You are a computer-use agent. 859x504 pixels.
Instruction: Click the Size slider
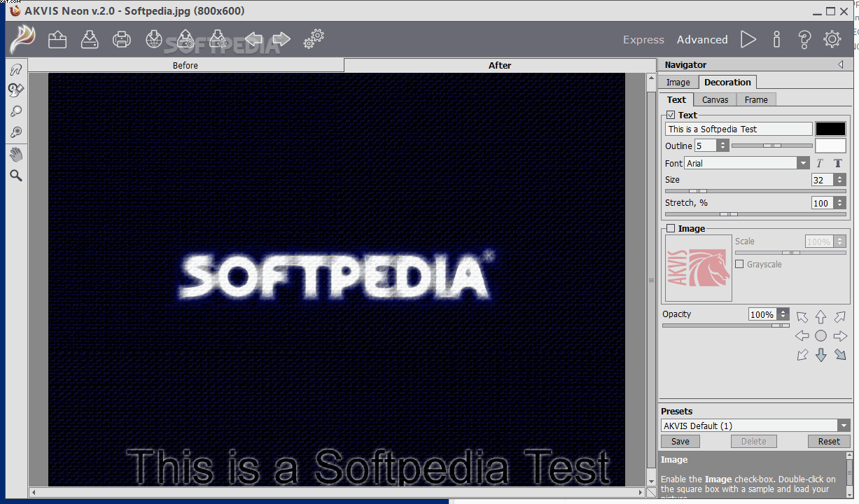(755, 190)
